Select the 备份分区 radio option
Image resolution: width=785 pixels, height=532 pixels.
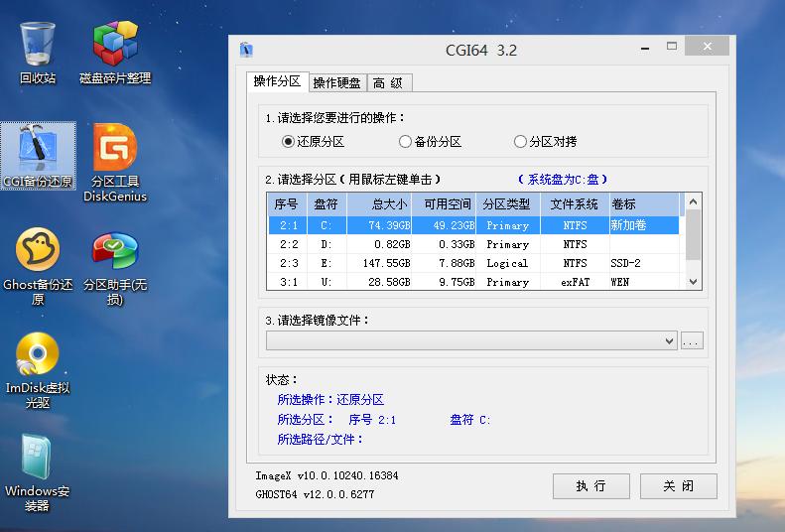click(x=430, y=142)
